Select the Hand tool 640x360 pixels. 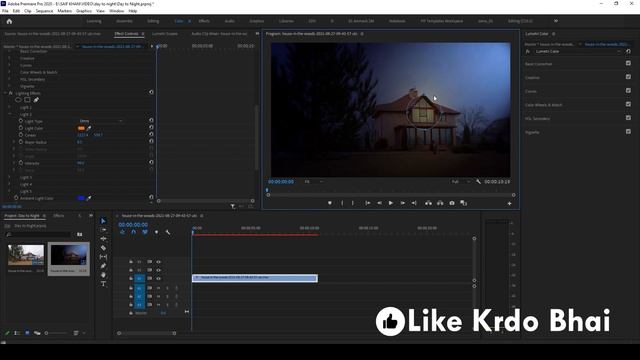tap(103, 275)
